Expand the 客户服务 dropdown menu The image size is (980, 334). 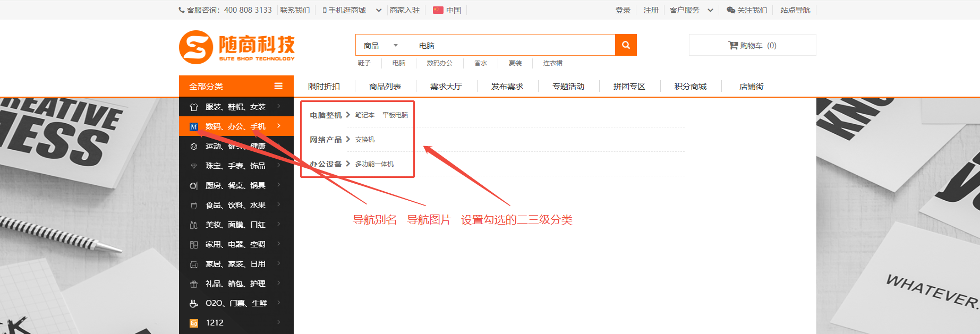pos(710,10)
